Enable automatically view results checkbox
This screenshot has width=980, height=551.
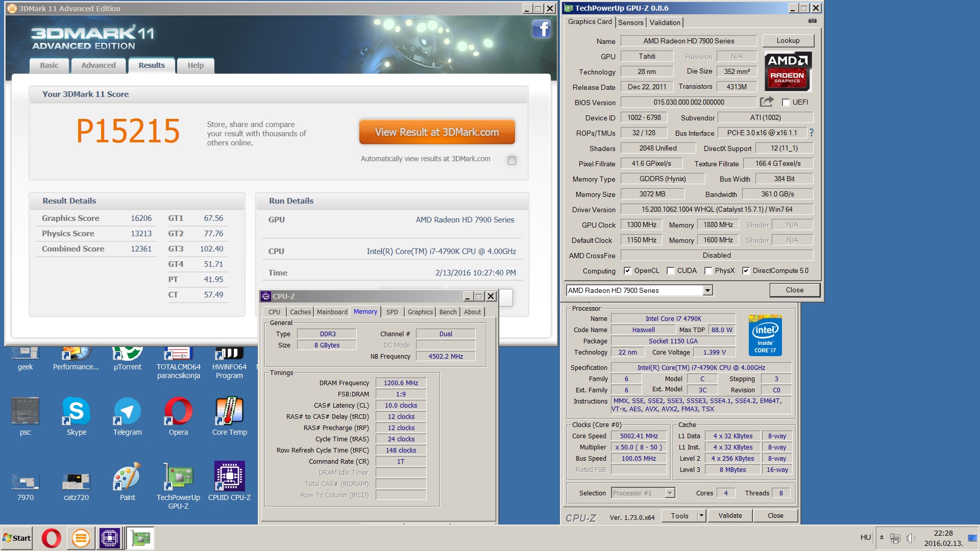pos(511,160)
